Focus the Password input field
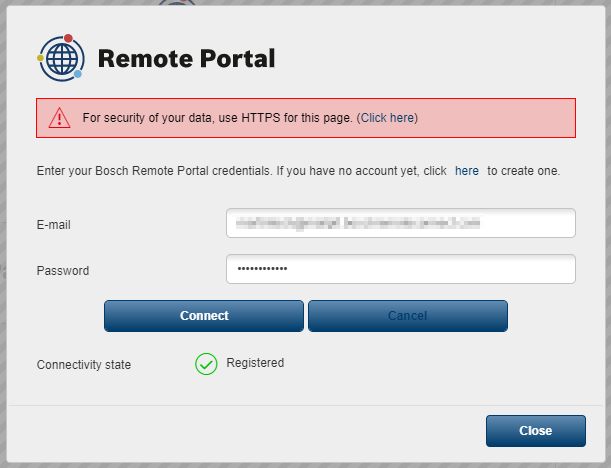The image size is (611, 468). click(401, 269)
